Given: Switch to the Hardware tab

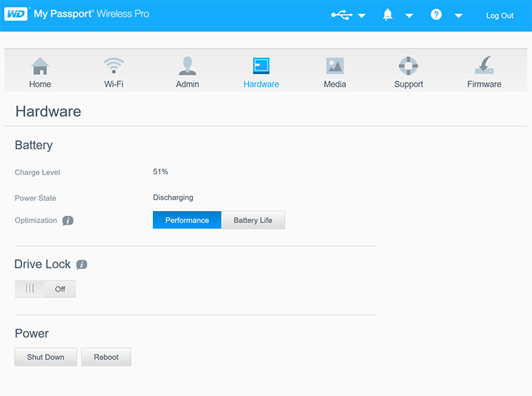Looking at the screenshot, I should click(261, 72).
